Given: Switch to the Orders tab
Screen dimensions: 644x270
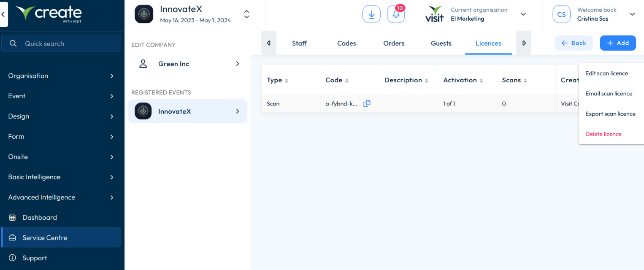Looking at the screenshot, I should pyautogui.click(x=394, y=43).
